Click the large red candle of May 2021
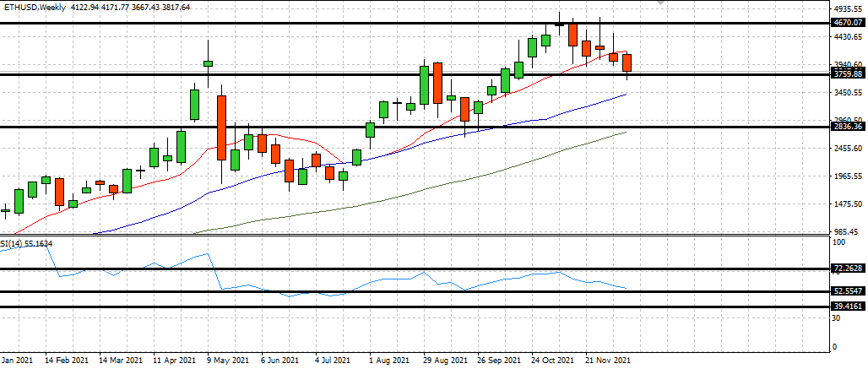Image resolution: width=868 pixels, height=369 pixels. [221, 127]
